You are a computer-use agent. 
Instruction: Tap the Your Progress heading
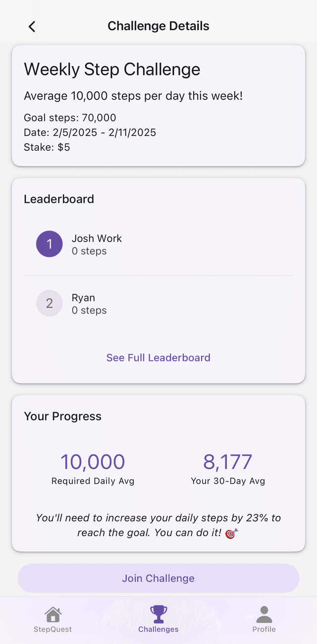(62, 416)
